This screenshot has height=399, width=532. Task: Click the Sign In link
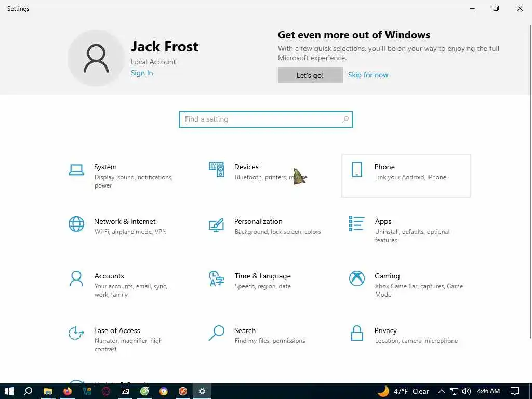pyautogui.click(x=142, y=73)
